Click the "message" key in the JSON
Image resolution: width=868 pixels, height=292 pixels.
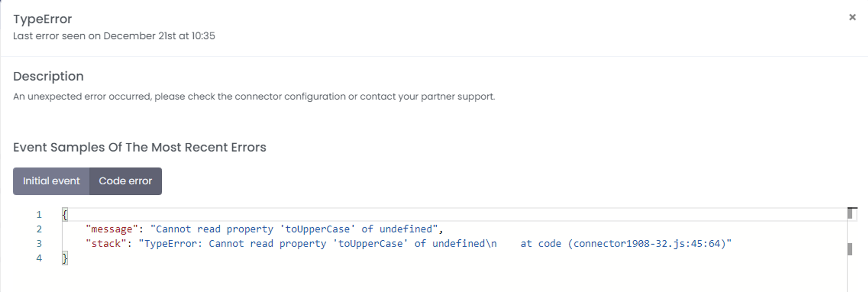[112, 229]
